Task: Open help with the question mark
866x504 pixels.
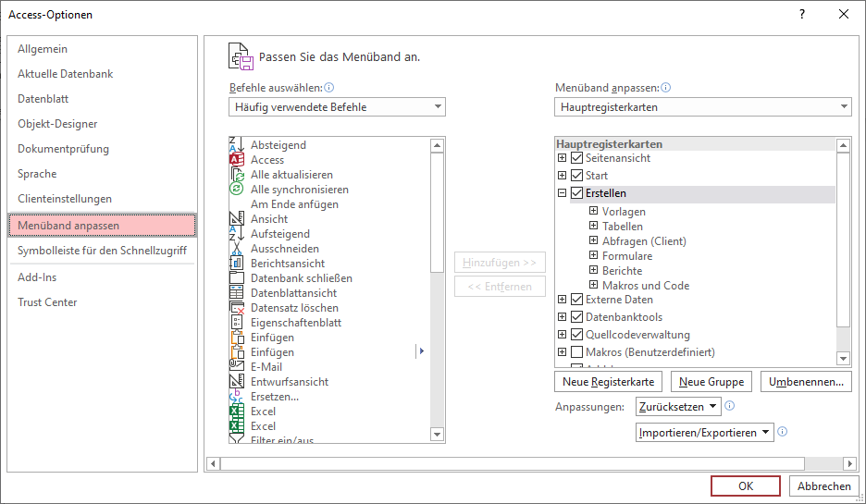Action: click(802, 15)
